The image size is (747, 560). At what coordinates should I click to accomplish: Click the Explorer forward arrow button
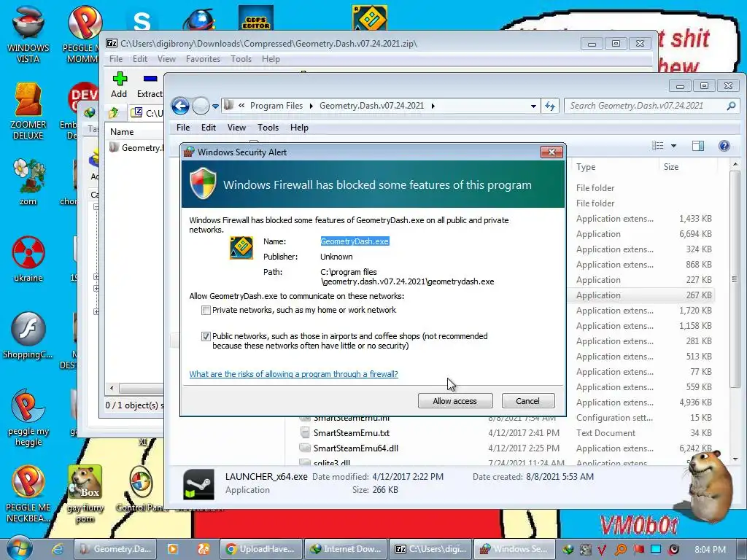pyautogui.click(x=201, y=106)
